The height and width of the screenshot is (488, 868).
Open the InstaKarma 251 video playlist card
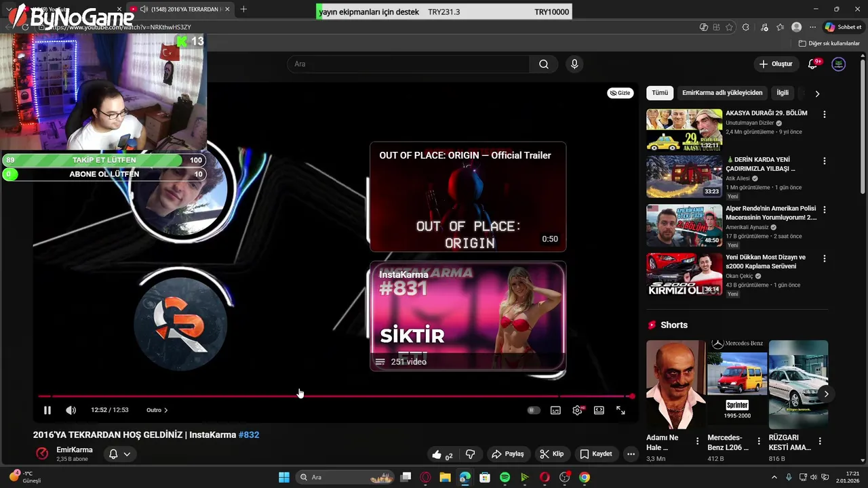[x=468, y=316]
